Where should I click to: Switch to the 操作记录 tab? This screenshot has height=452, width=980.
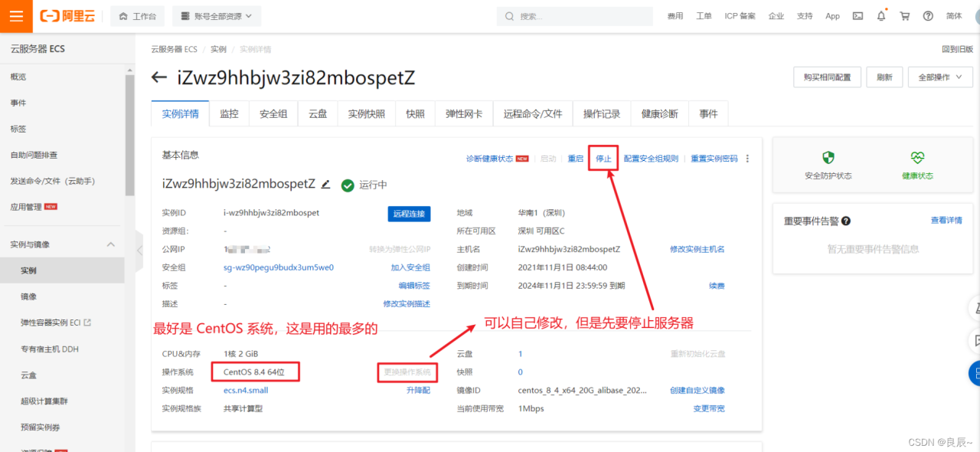tap(602, 113)
